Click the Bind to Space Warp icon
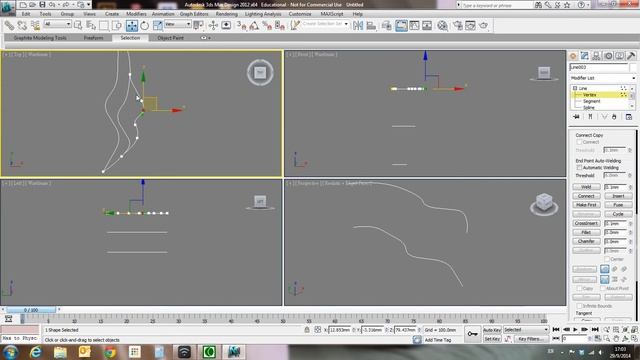The height and width of the screenshot is (360, 640). coord(35,25)
